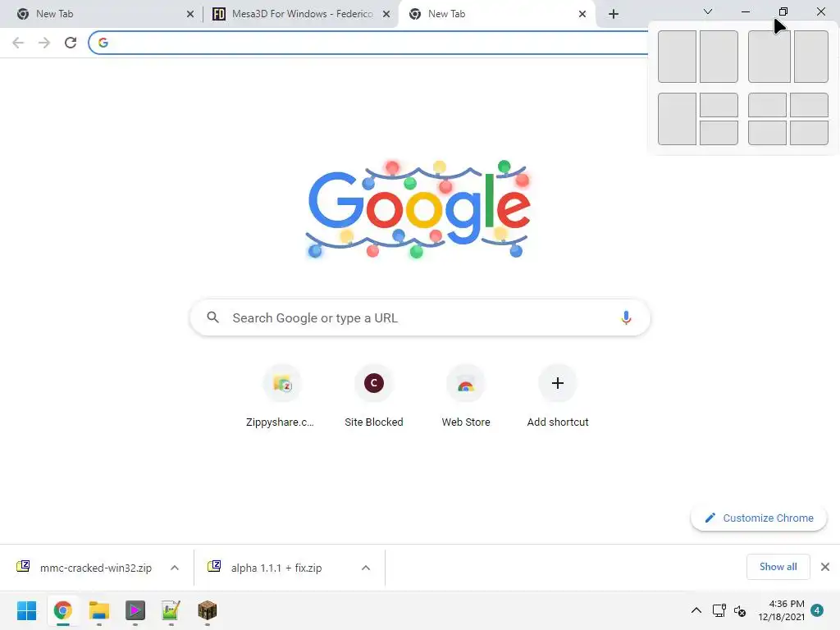This screenshot has width=840, height=630.
Task: Focus the address bar
Action: [370, 43]
